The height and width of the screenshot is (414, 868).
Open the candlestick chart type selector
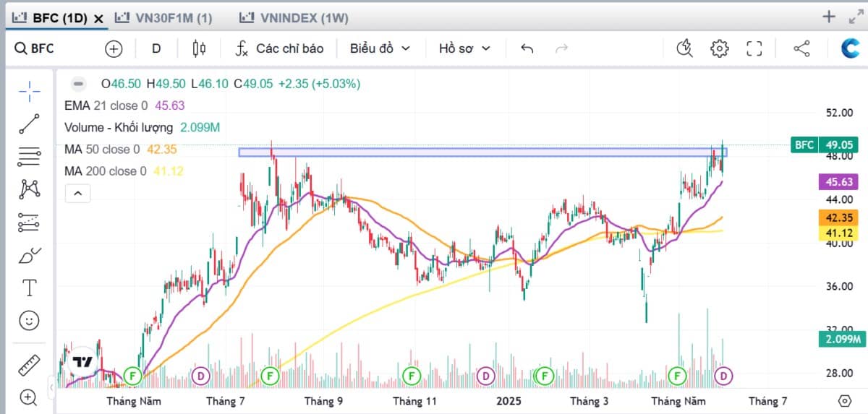(199, 48)
